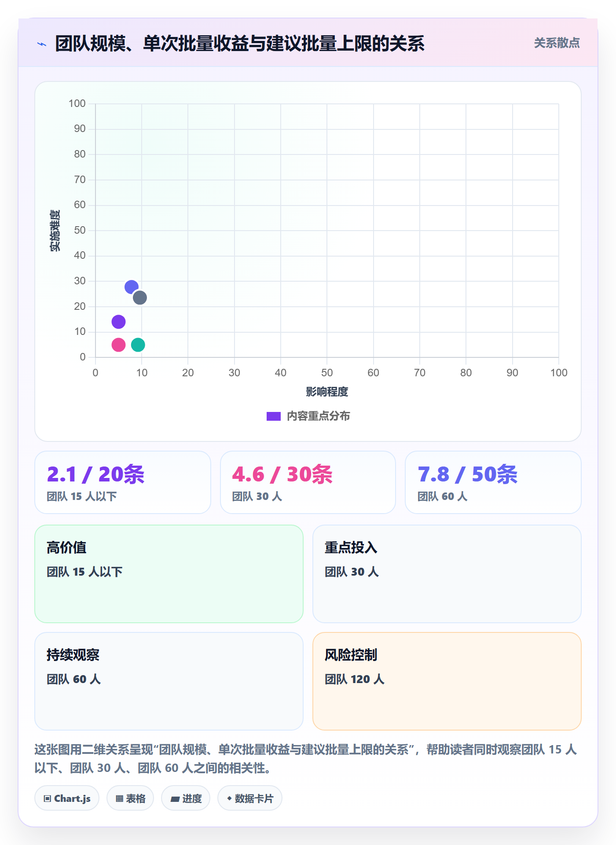This screenshot has width=616, height=845.
Task: Select the 7.8 / 50条 stat card
Action: (493, 482)
